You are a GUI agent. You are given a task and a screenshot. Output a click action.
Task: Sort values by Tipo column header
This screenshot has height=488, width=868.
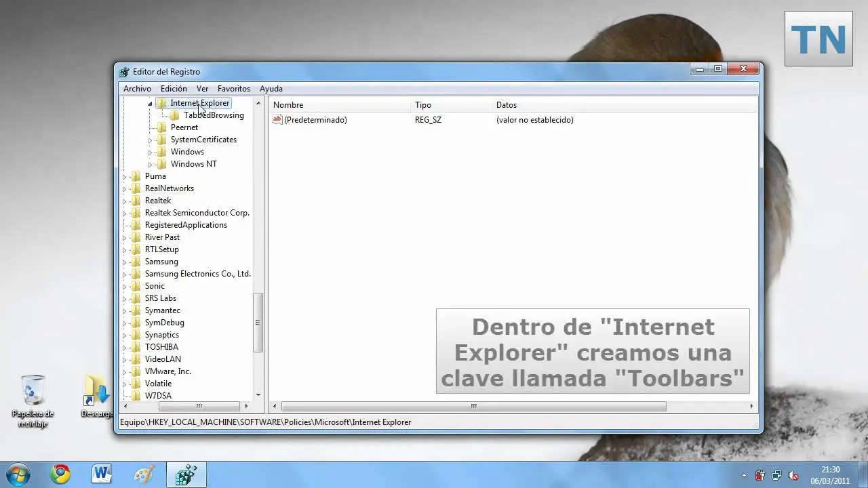pos(452,105)
